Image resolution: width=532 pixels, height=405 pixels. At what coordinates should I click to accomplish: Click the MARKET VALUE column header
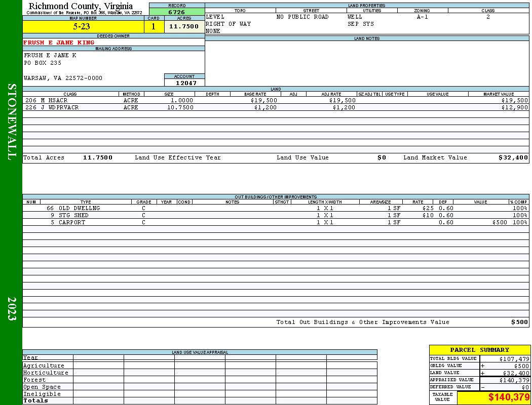(499, 94)
